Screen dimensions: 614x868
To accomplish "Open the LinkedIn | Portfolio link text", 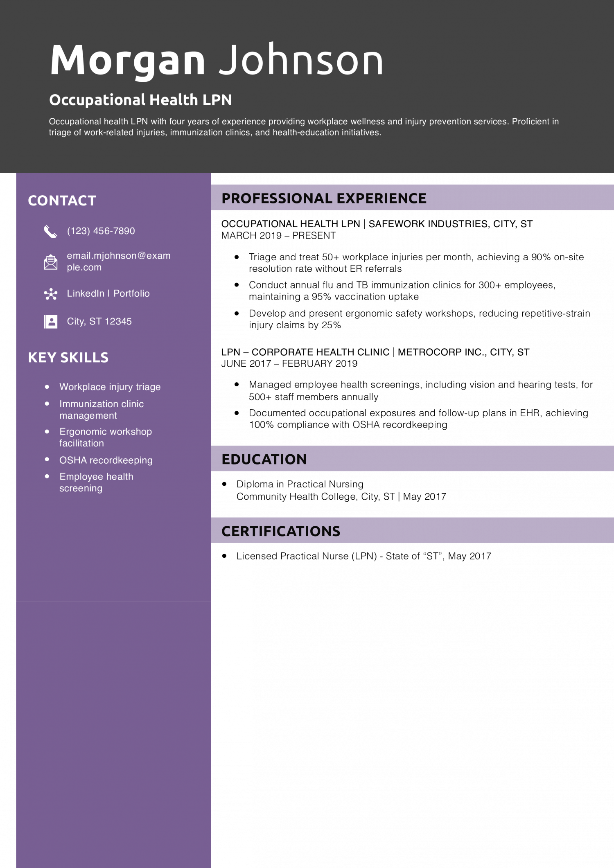I will (108, 293).
